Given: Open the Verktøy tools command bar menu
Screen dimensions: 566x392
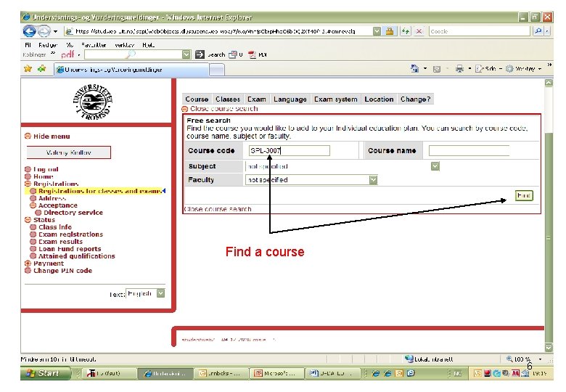Looking at the screenshot, I should [x=523, y=68].
